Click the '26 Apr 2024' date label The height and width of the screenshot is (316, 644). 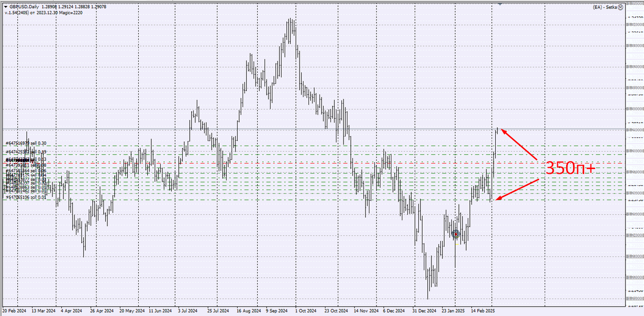102,310
